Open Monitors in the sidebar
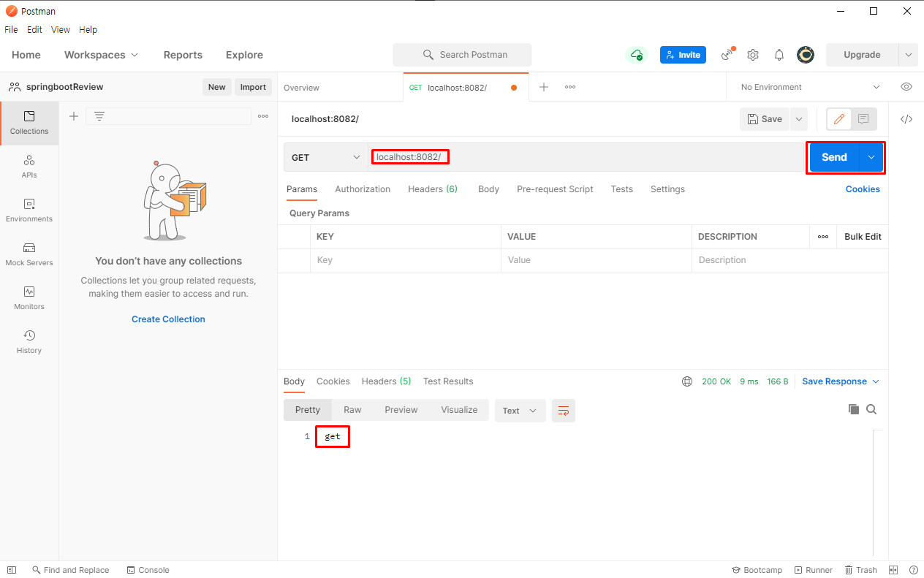 (x=29, y=298)
